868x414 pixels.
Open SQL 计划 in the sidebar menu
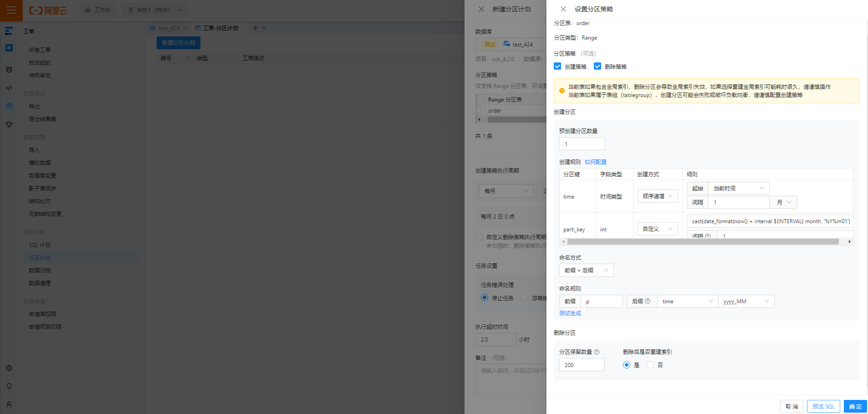click(40, 245)
